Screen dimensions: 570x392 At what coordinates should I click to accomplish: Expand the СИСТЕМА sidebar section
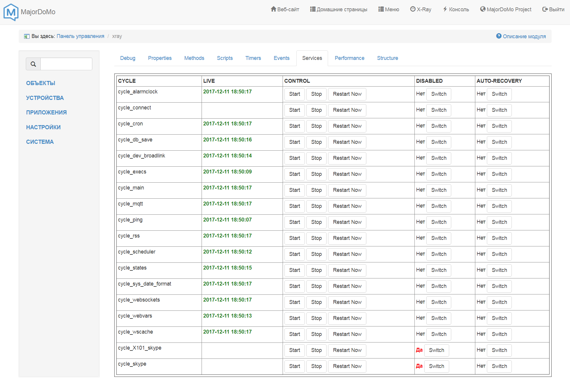[40, 142]
